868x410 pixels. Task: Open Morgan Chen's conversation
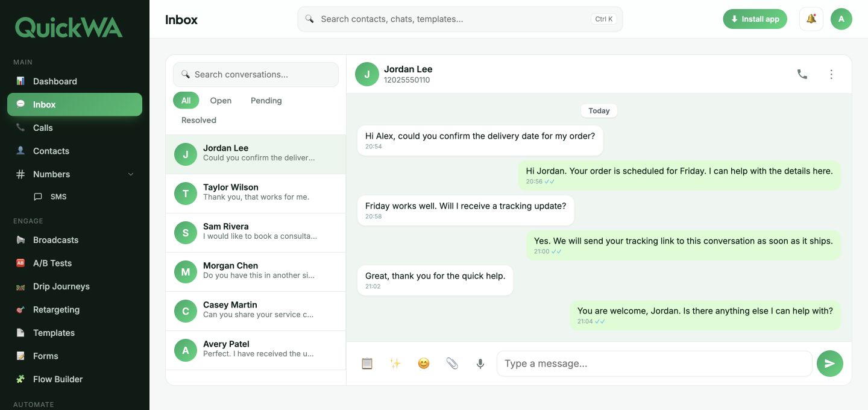pyautogui.click(x=256, y=272)
